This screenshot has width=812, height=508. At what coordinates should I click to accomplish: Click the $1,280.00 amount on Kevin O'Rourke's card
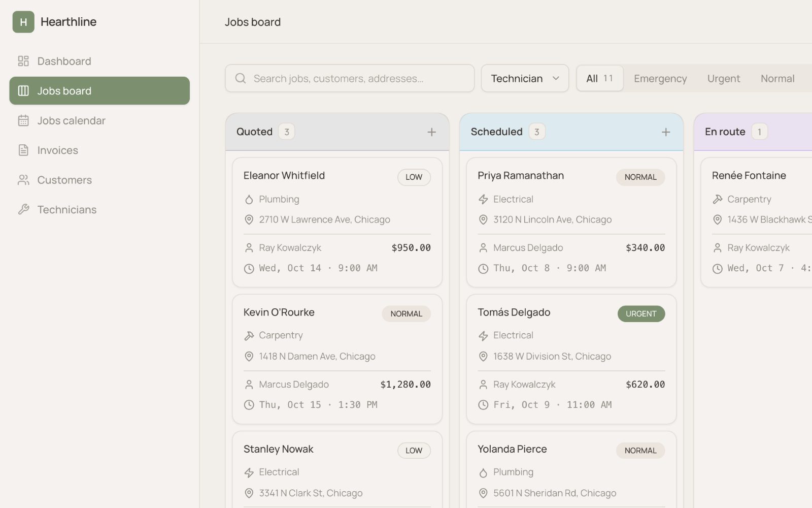coord(405,385)
